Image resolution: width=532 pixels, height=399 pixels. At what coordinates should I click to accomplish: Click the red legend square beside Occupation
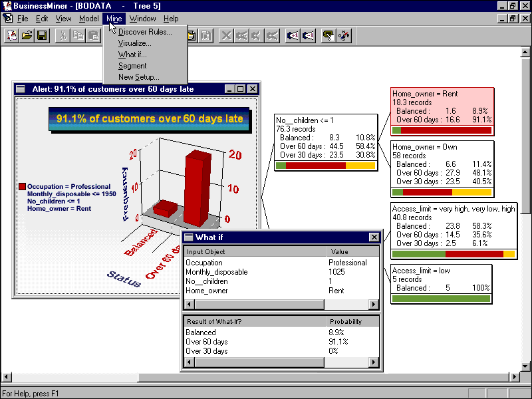tap(23, 186)
